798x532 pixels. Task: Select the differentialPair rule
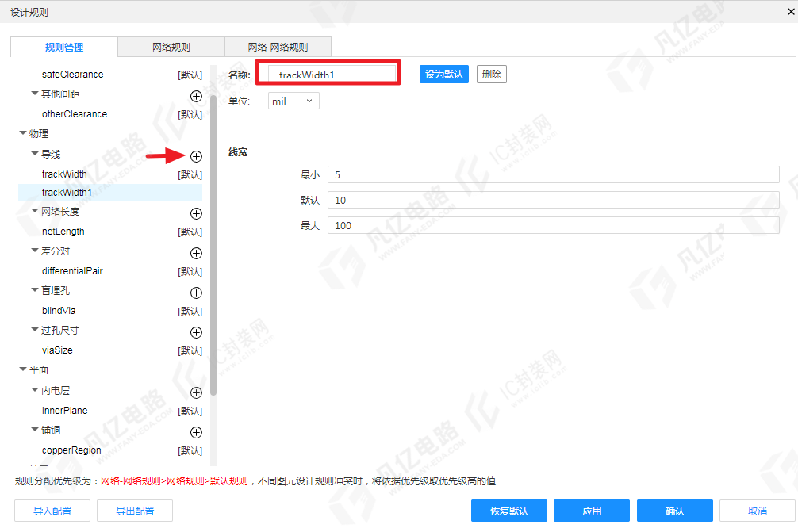click(72, 270)
